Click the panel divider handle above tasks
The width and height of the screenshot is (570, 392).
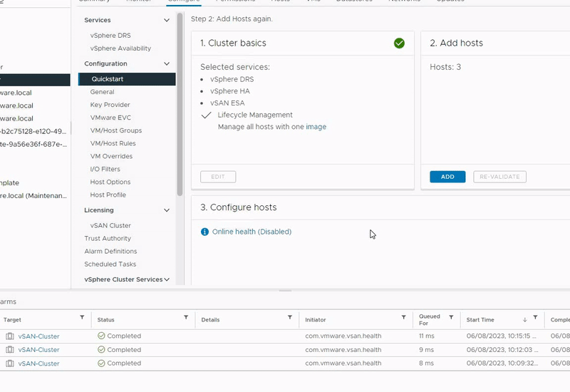click(285, 291)
